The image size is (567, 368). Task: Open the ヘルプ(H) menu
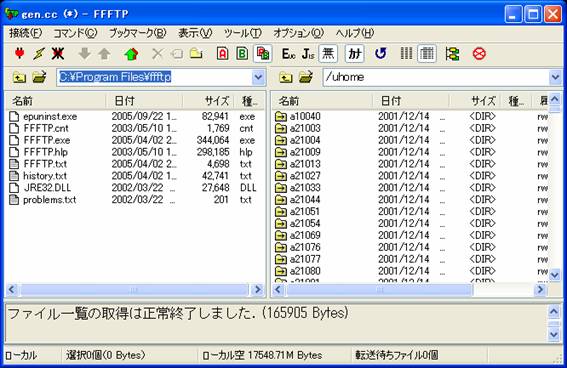(x=354, y=33)
